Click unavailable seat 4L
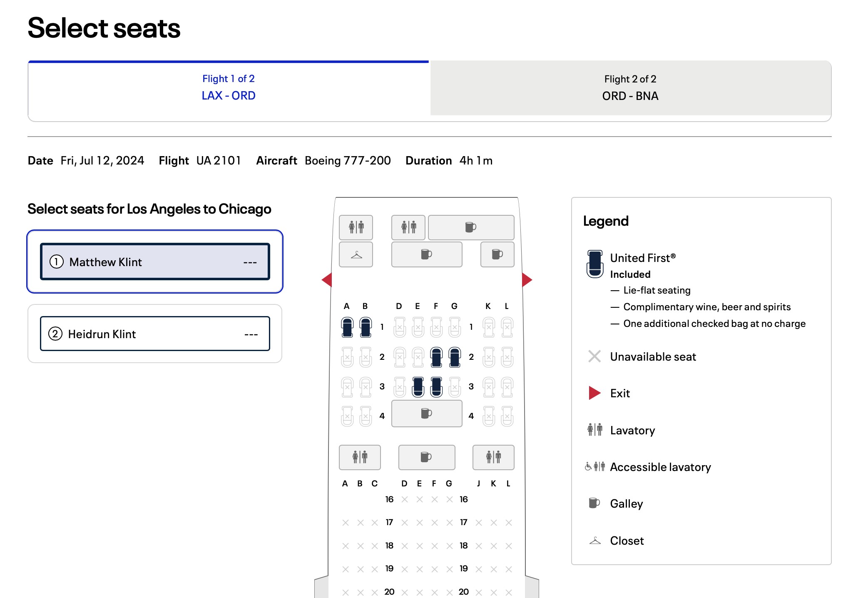Viewport: 868px width, 598px height. click(507, 416)
